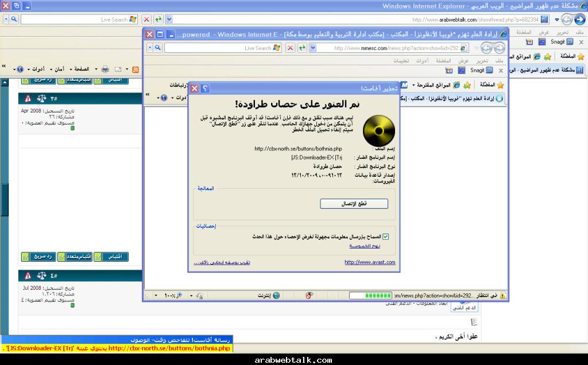Click the read mail icon in command bar
This screenshot has width=588, height=365.
118,69
